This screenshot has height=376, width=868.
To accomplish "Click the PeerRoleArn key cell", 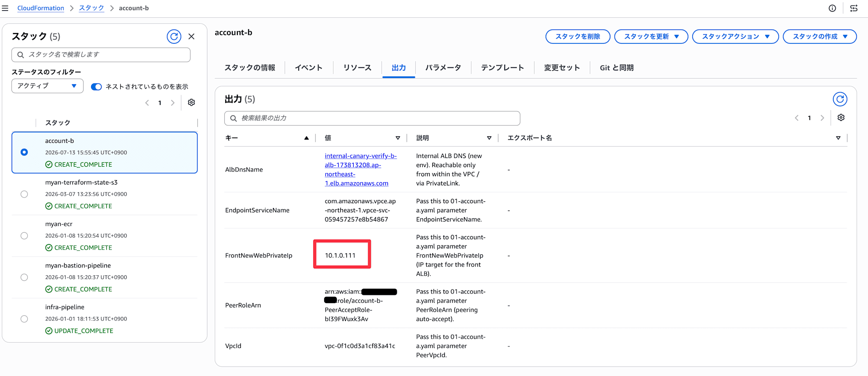I will click(x=243, y=306).
